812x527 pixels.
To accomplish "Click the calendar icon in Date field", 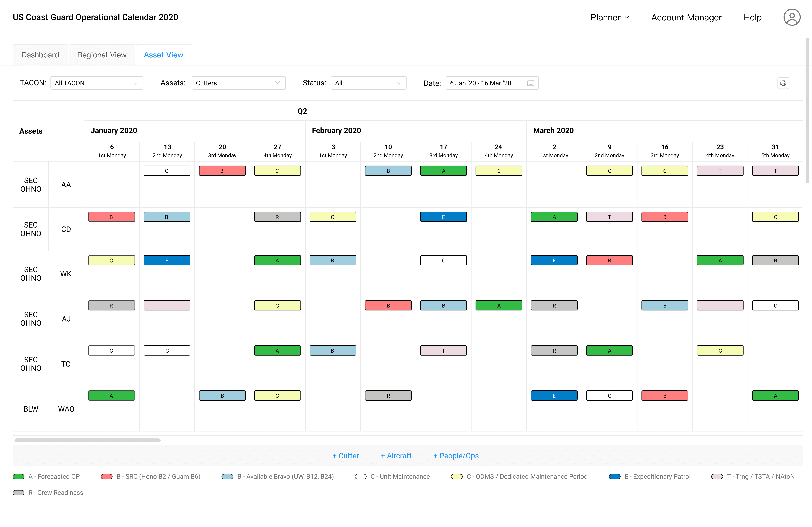I will point(531,83).
